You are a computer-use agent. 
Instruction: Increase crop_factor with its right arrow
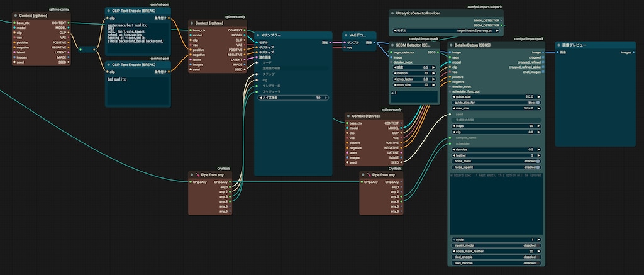433,79
